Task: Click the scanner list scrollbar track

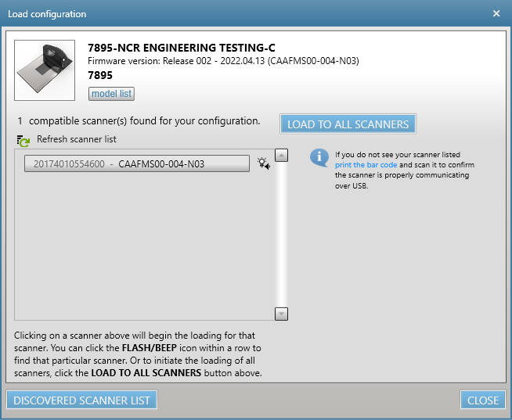Action: (x=281, y=235)
